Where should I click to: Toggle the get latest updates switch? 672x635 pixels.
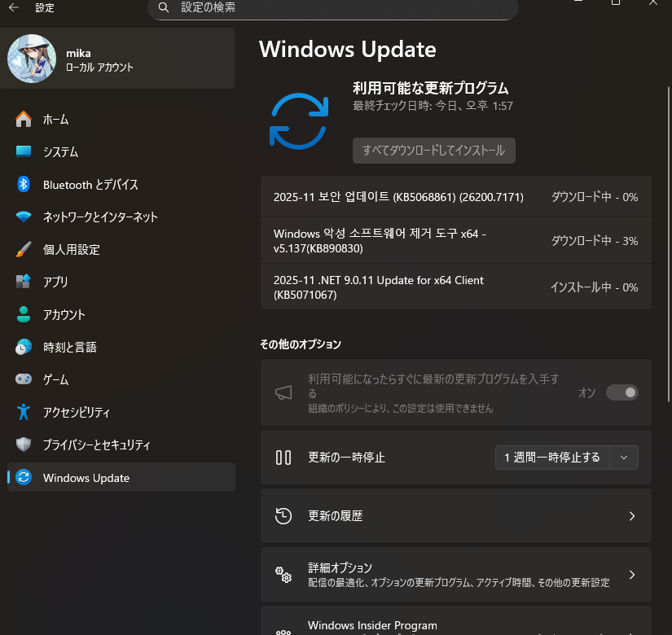pyautogui.click(x=621, y=392)
